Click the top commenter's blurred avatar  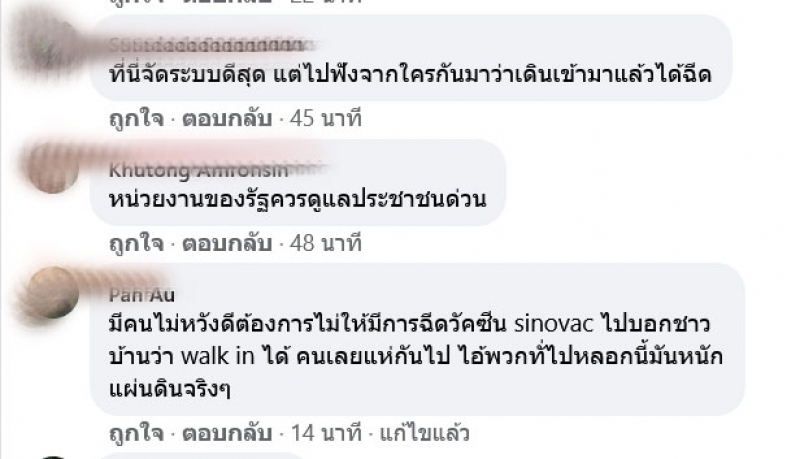tap(53, 45)
